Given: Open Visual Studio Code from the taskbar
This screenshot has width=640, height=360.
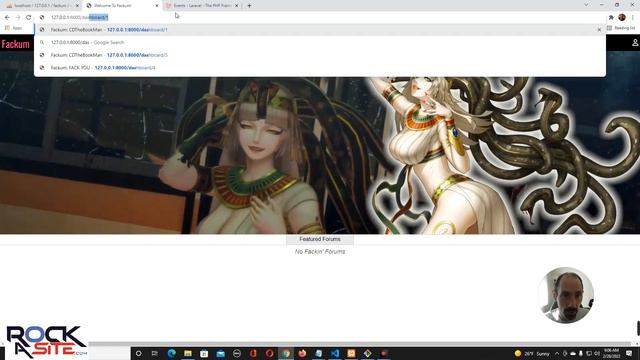Looking at the screenshot, I should 335,353.
